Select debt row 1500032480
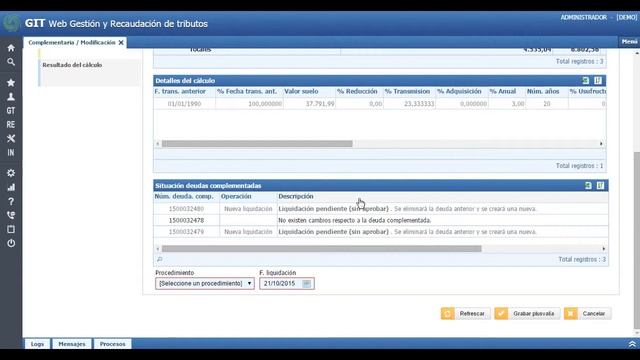This screenshot has height=360, width=640. click(x=381, y=209)
